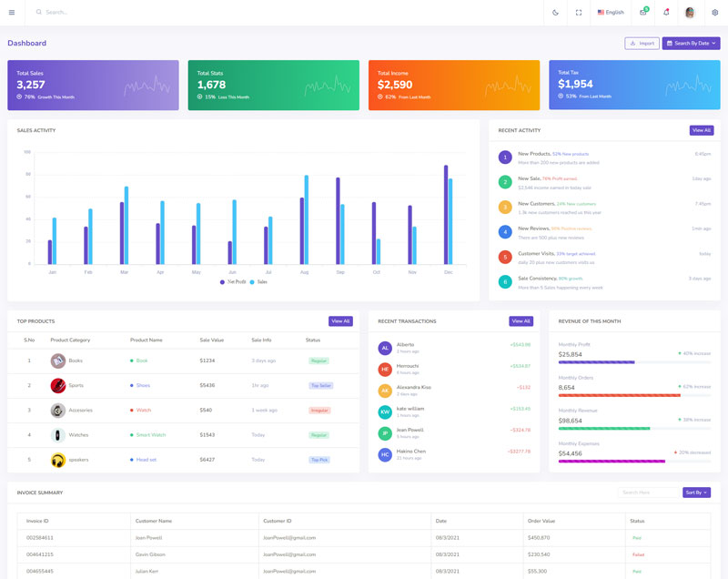Click Alberto's AL avatar badge
The height and width of the screenshot is (579, 728).
click(x=385, y=348)
